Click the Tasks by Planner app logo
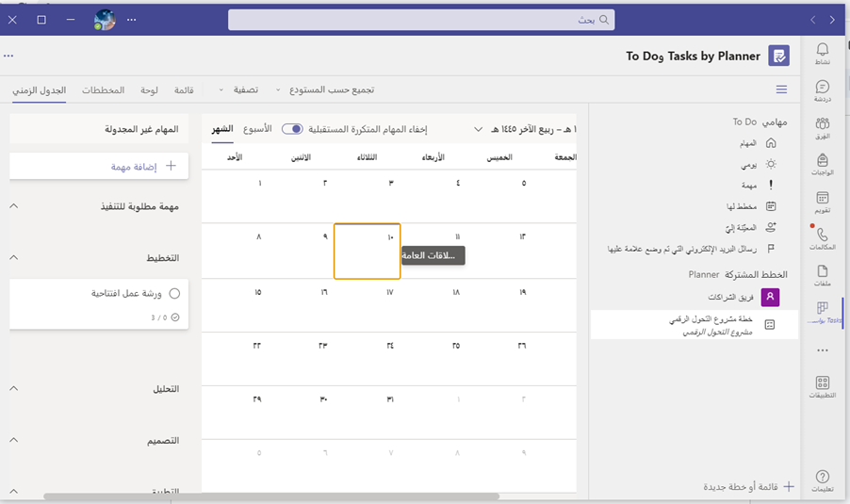The width and height of the screenshot is (850, 504). (778, 56)
